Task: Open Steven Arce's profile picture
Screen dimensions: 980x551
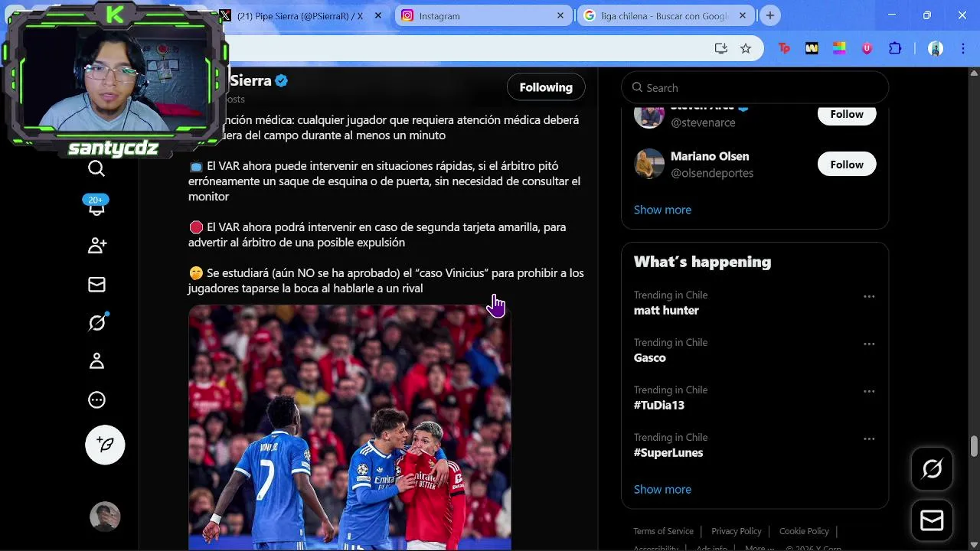Action: (x=649, y=115)
